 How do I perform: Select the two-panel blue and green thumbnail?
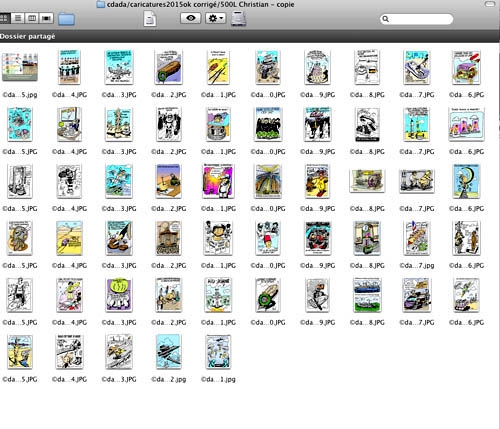coord(367,295)
